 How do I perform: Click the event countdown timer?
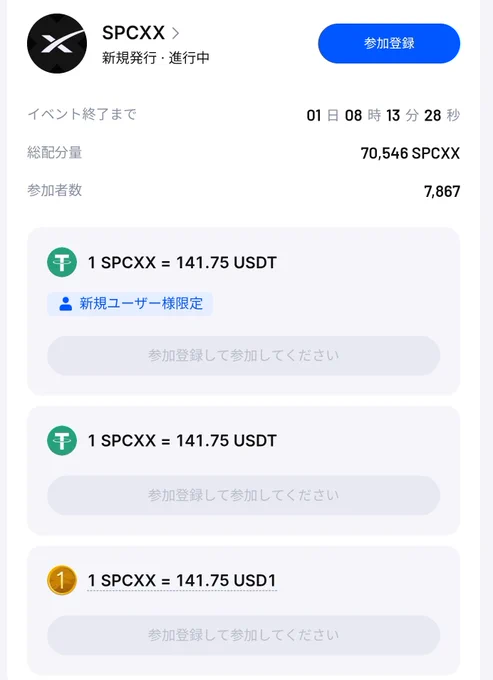point(383,115)
